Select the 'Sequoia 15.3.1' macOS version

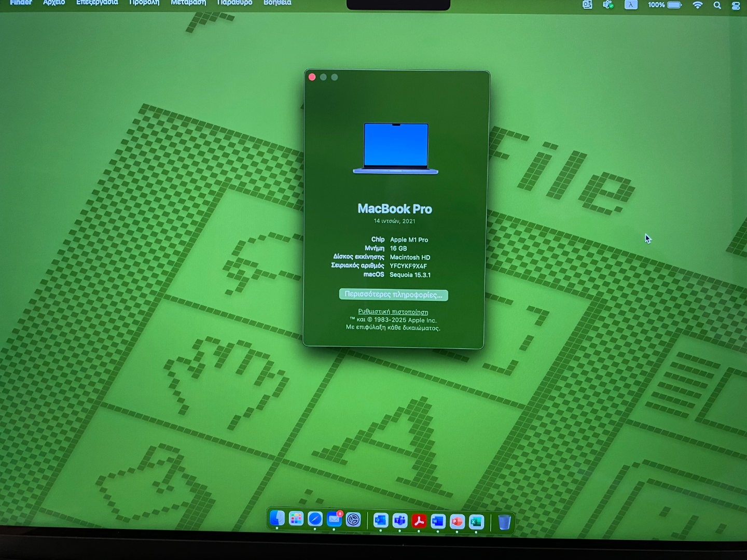[410, 275]
